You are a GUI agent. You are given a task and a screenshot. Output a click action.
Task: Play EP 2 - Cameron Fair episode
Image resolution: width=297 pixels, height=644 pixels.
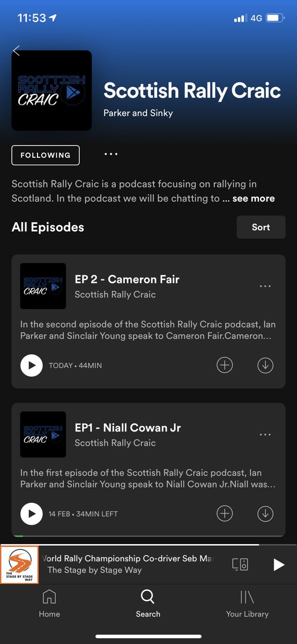(32, 365)
